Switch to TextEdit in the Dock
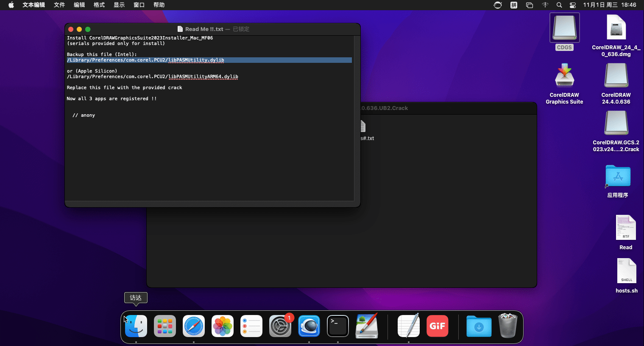The height and width of the screenshot is (346, 644). point(409,326)
